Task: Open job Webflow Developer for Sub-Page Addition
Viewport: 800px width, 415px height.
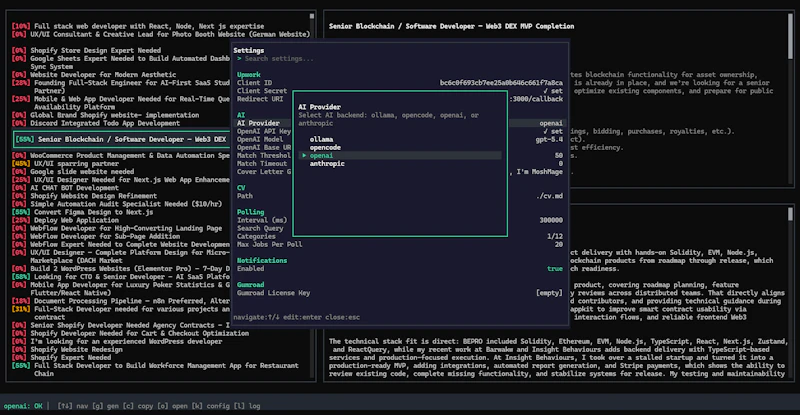Action: click(x=96, y=237)
